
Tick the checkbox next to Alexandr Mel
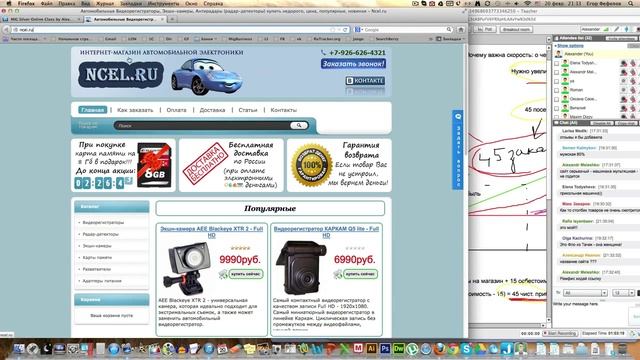tap(556, 72)
